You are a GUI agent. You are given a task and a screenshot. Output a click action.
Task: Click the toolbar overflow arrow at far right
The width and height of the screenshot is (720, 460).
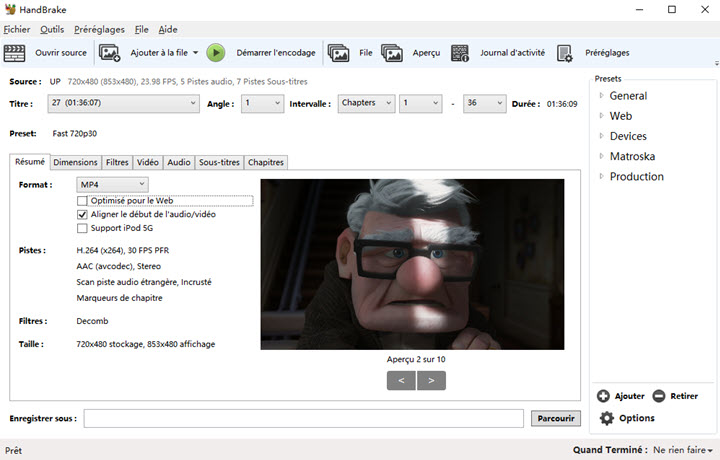[716, 63]
